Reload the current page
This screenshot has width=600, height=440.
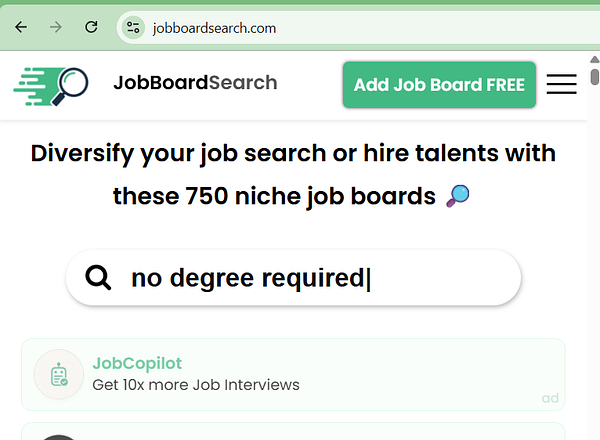click(91, 28)
